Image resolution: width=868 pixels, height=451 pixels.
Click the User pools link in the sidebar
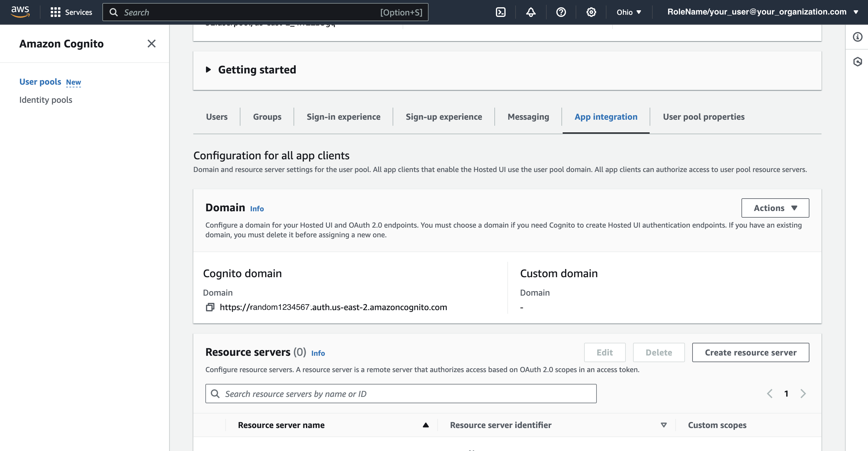coord(40,82)
